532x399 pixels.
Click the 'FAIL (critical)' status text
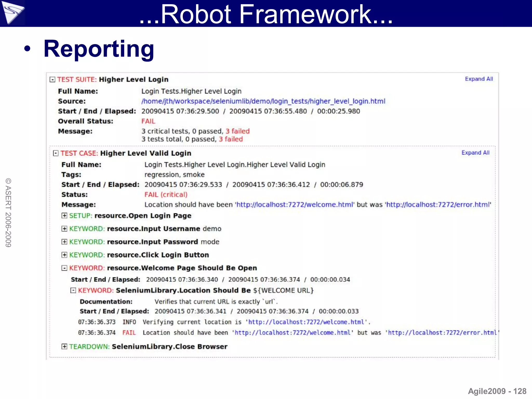pyautogui.click(x=166, y=195)
